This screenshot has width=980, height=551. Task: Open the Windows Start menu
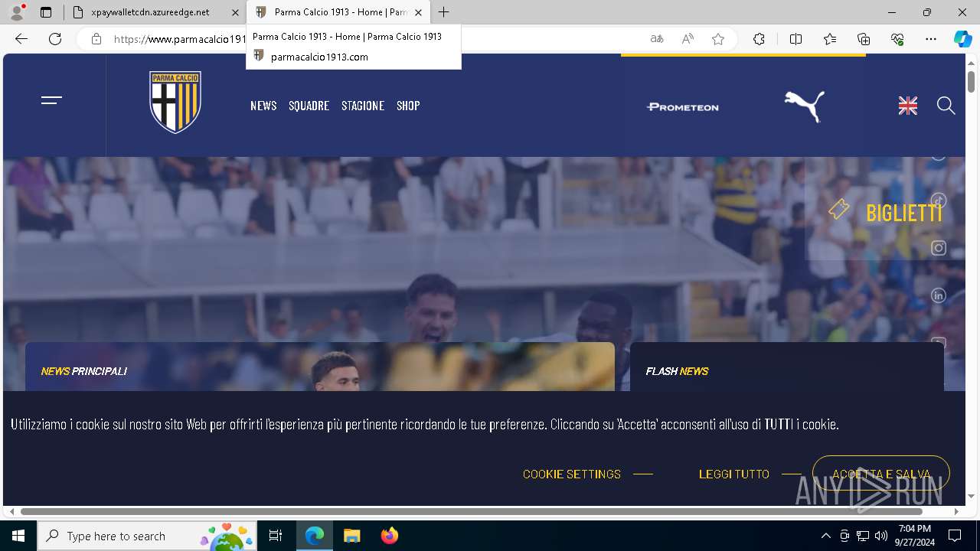18,536
